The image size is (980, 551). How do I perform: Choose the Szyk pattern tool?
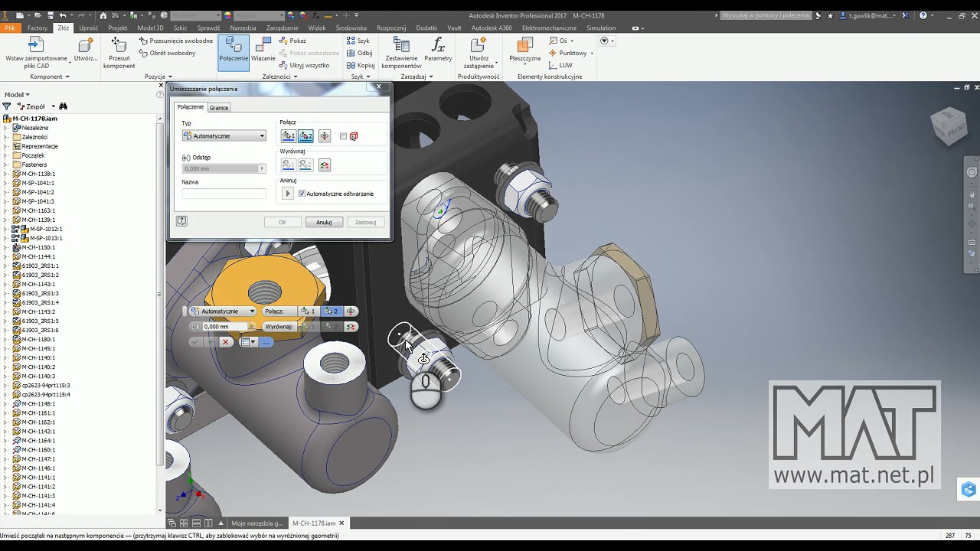(x=358, y=41)
